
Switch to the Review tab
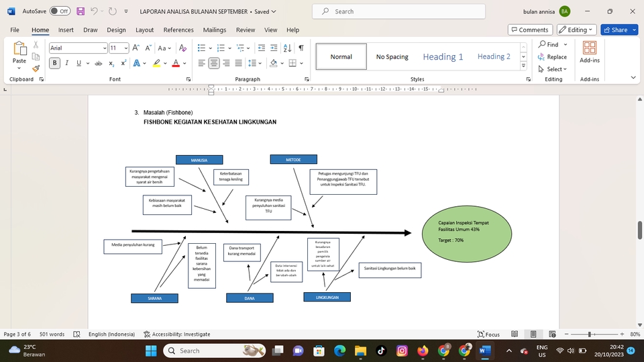pos(246,30)
